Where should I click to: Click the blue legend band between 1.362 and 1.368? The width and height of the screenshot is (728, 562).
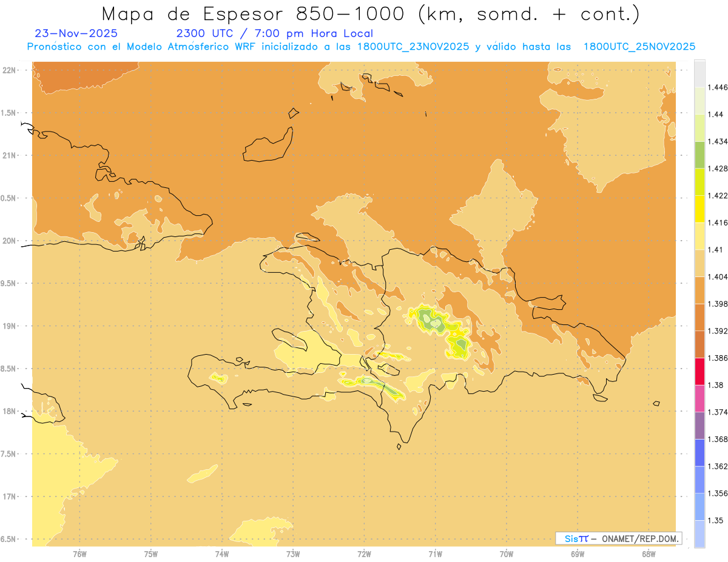(699, 452)
